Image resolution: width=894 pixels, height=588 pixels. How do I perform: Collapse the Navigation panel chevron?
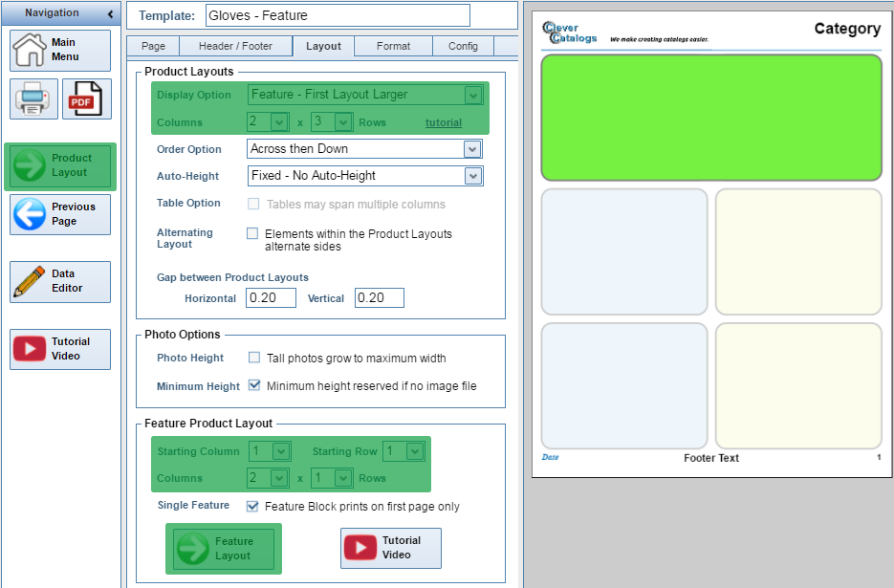[111, 13]
